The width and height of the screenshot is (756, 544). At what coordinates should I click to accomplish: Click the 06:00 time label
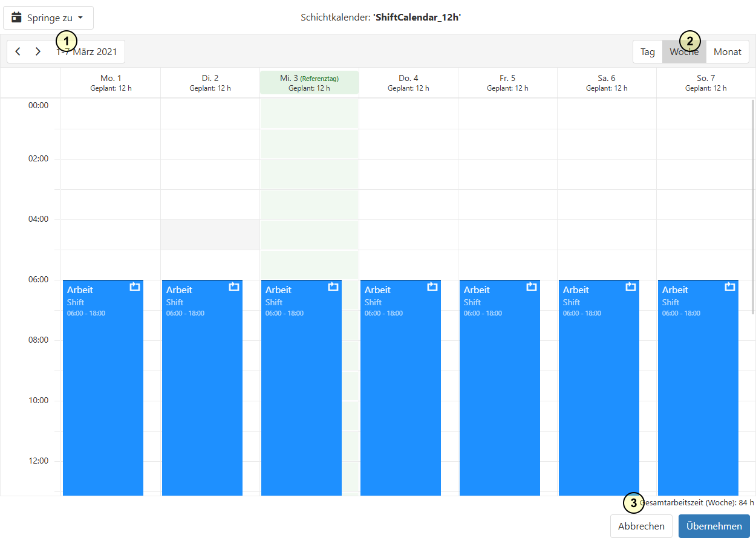point(39,280)
